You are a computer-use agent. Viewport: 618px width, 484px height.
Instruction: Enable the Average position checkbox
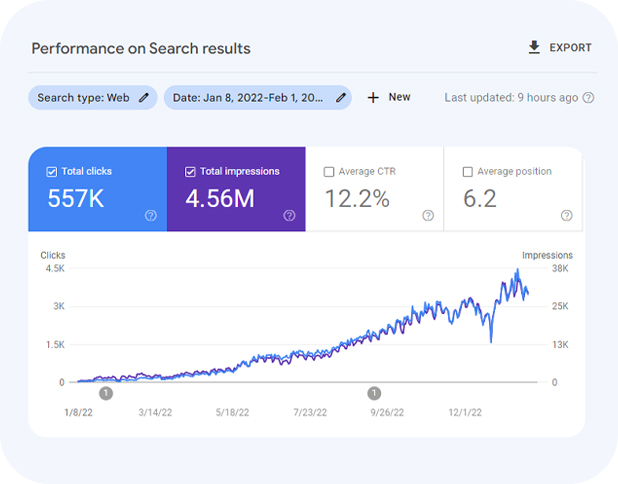(468, 172)
